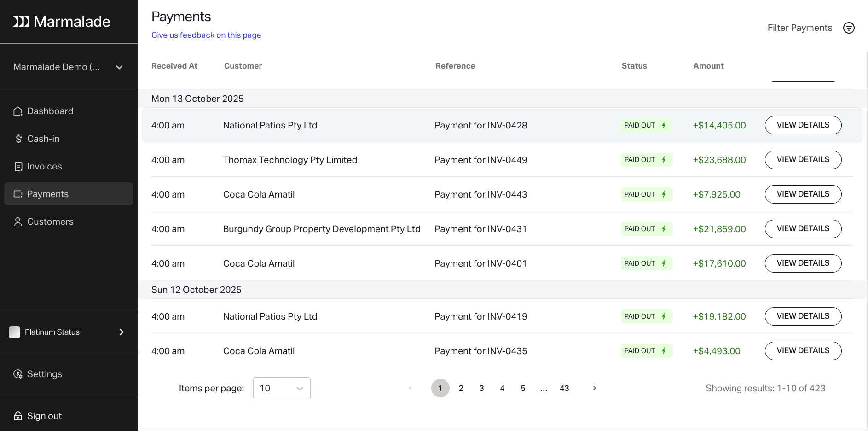Click the Filter Payments icon
Screen dimensions: 868x431
pyautogui.click(x=849, y=28)
